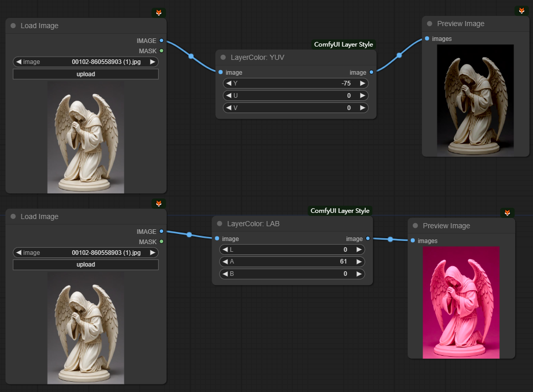
Task: Click the fox badge icon above the YUV Preview Image node
Action: pyautogui.click(x=522, y=11)
